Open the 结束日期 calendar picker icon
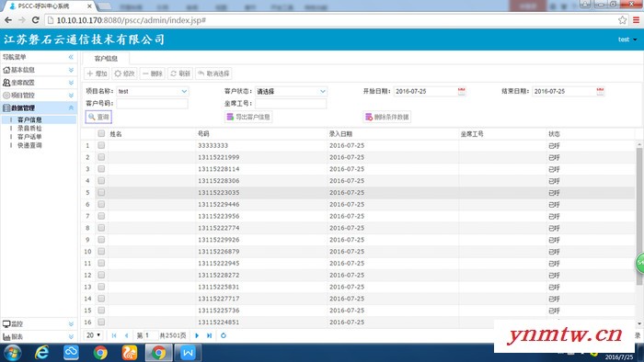644x362 pixels. click(600, 91)
